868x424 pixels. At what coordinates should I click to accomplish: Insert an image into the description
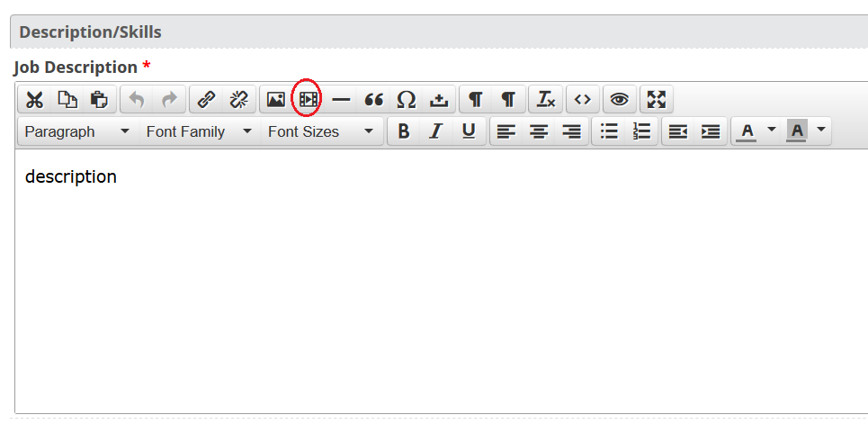275,100
